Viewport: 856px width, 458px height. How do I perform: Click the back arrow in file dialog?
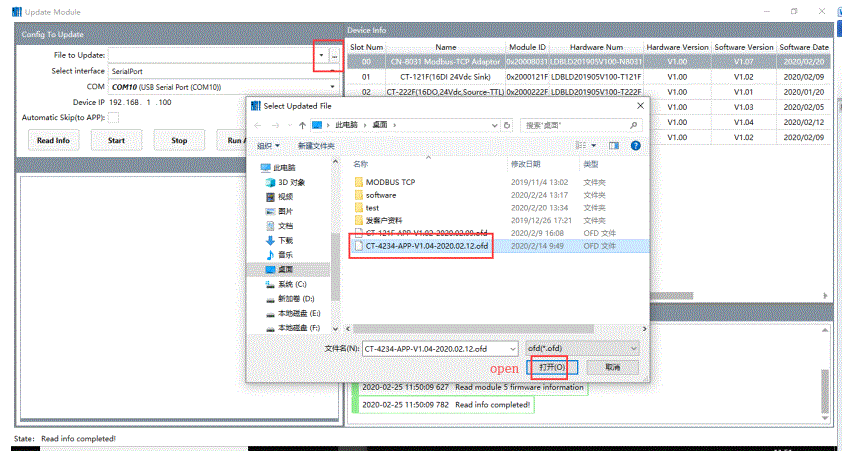point(258,126)
